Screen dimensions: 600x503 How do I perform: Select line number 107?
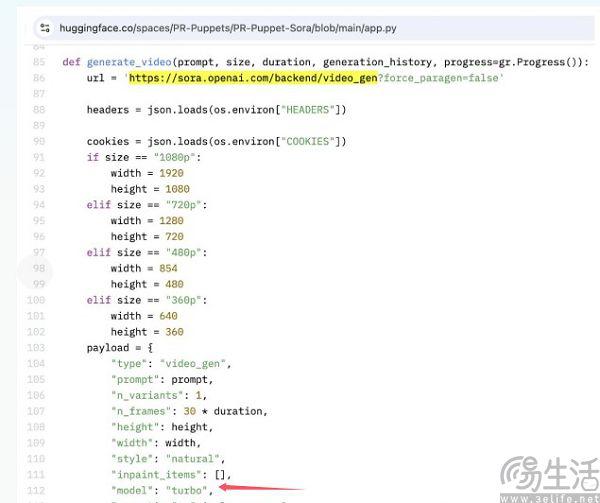coord(36,411)
